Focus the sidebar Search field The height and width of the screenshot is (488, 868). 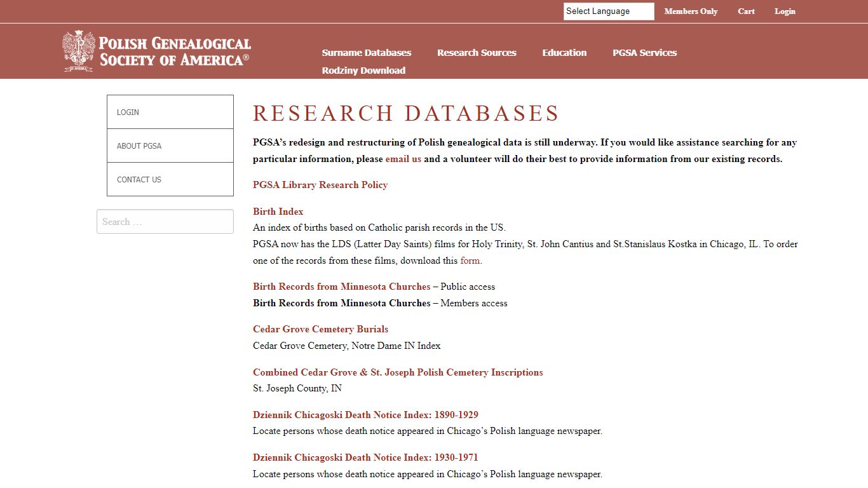(x=165, y=222)
